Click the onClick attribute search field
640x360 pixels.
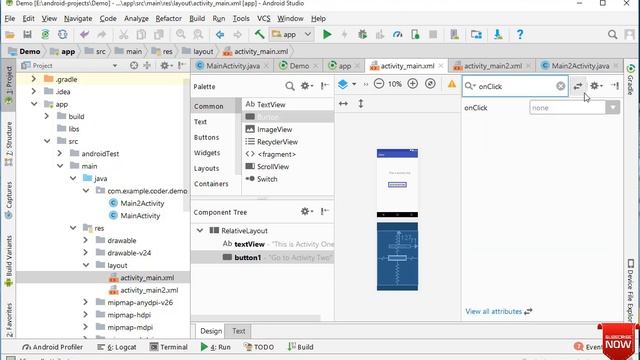click(515, 86)
